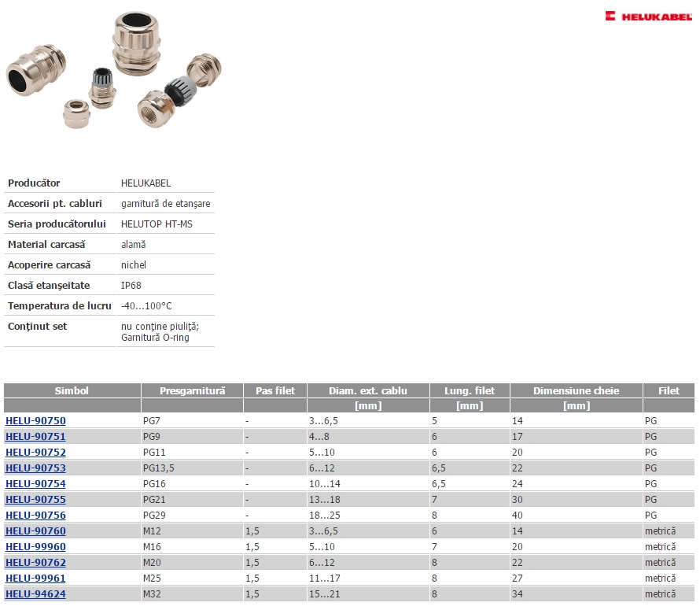Open the HELU-90760 product link
This screenshot has width=700, height=610.
coord(35,531)
